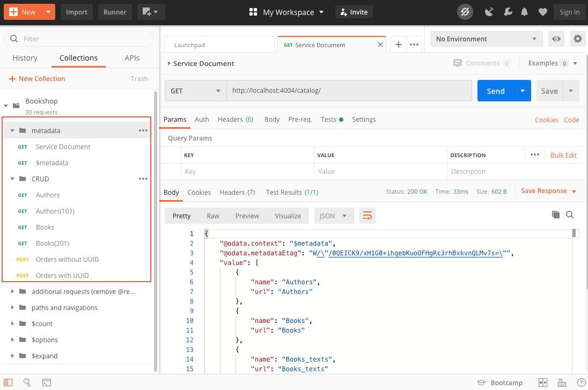Image resolution: width=588 pixels, height=390 pixels.
Task: Open the request Headers (6) tab
Action: pyautogui.click(x=236, y=119)
